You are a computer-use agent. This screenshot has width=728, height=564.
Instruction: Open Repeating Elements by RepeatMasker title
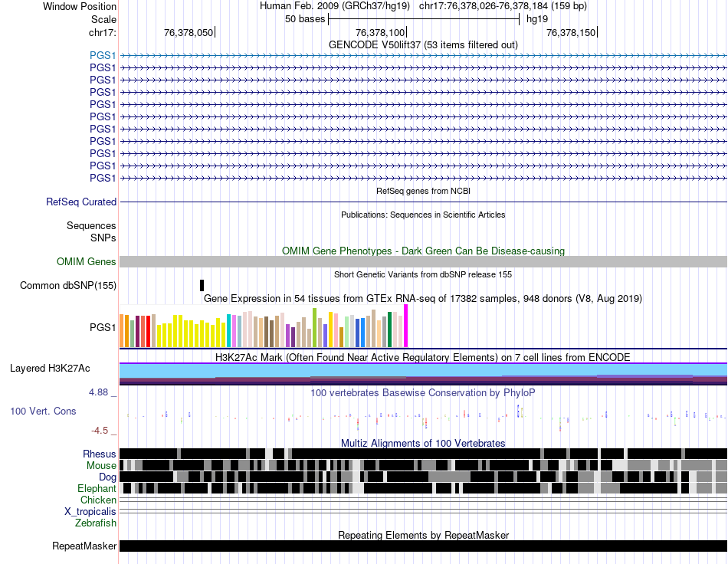(423, 535)
